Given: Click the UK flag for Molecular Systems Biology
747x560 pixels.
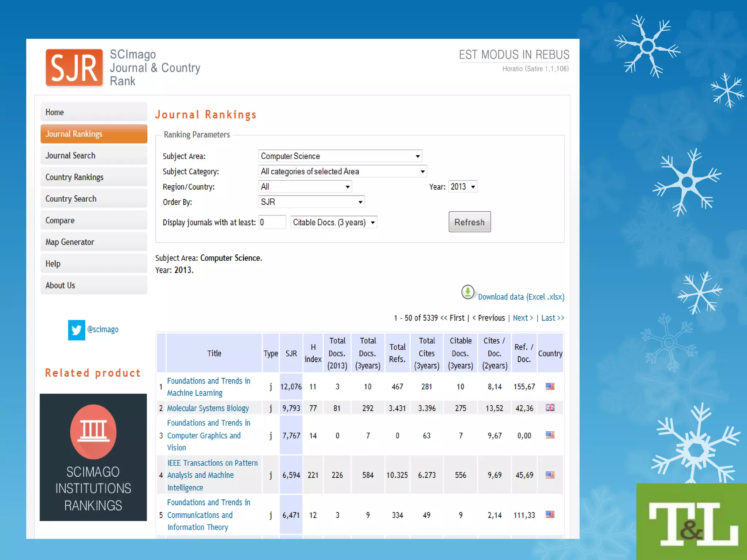Looking at the screenshot, I should 550,408.
